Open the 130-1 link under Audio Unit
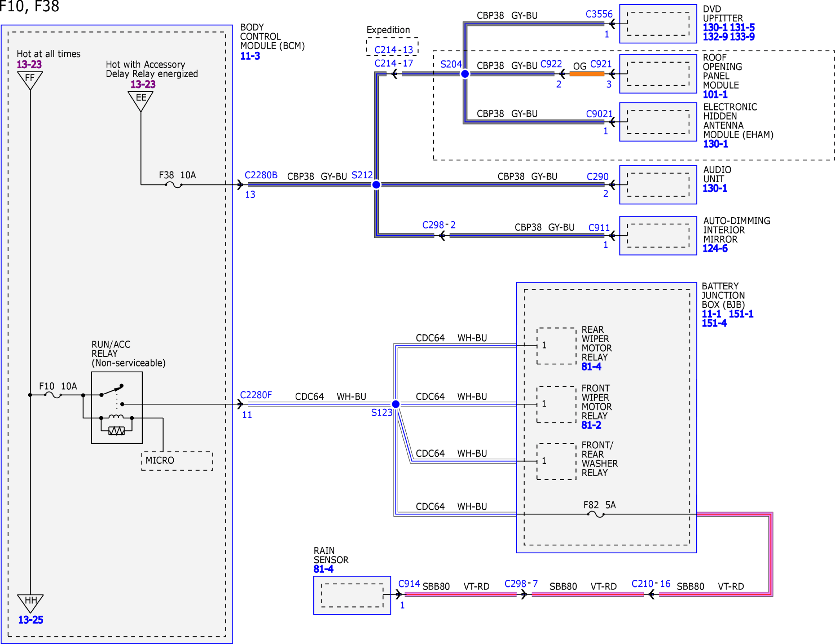 click(x=715, y=189)
